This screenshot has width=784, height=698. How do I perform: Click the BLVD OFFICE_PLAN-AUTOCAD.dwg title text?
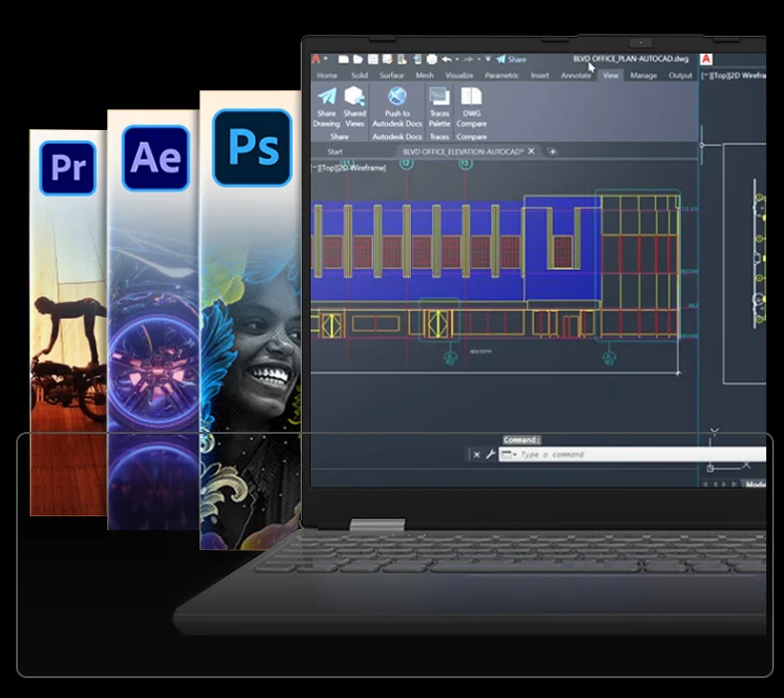[x=630, y=59]
